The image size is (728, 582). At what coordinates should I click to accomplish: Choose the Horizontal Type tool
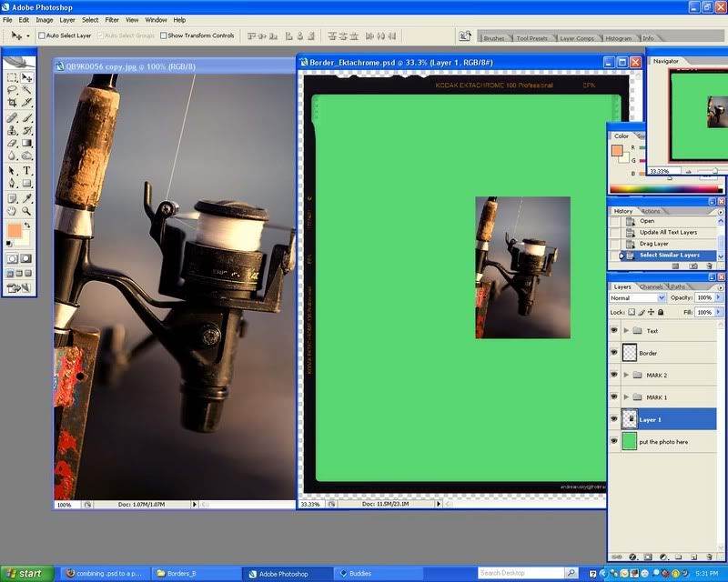(x=27, y=170)
